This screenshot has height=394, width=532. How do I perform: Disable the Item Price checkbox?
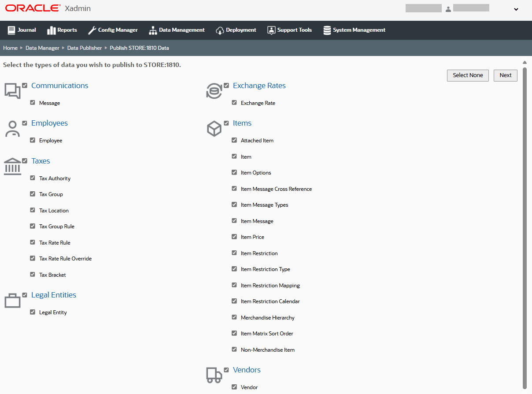point(234,236)
